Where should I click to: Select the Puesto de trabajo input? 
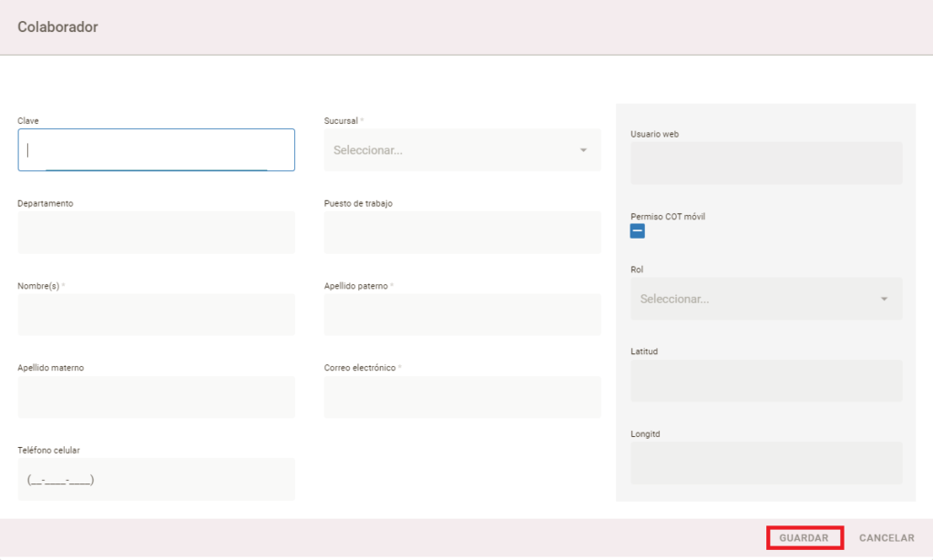462,233
